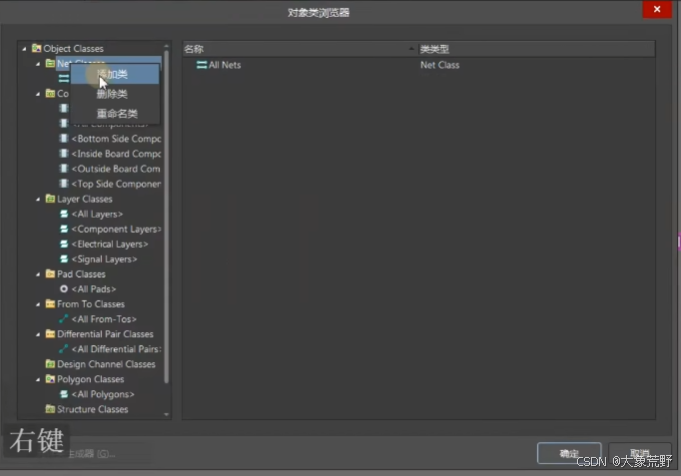Image resolution: width=681 pixels, height=476 pixels.
Task: Click the Outside Board Components chip icon
Action: coord(64,169)
